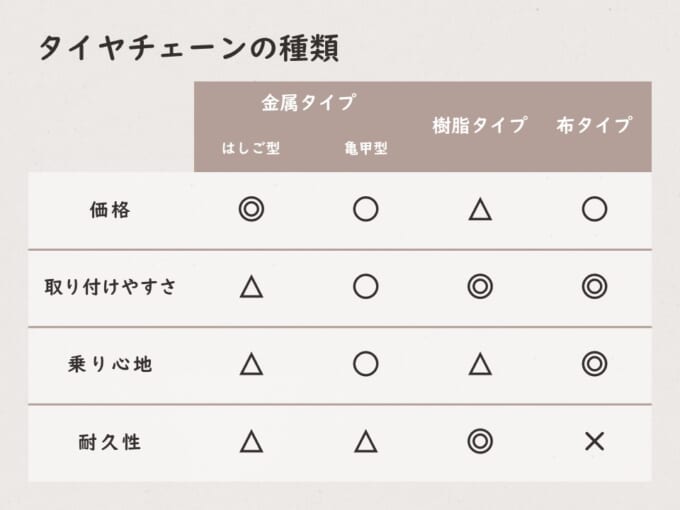Click the 亀甲型 sub-header
This screenshot has height=510, width=680.
366,149
